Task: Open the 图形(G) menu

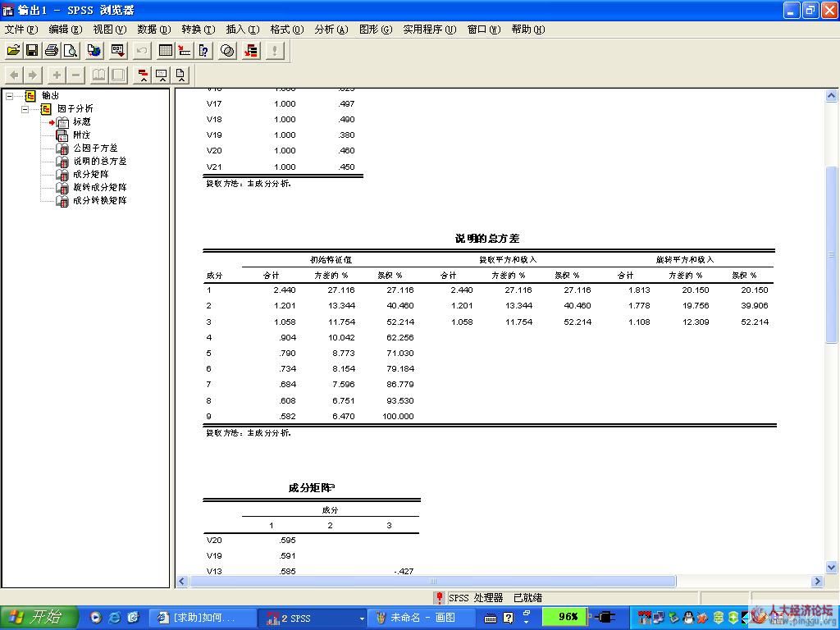Action: (376, 30)
